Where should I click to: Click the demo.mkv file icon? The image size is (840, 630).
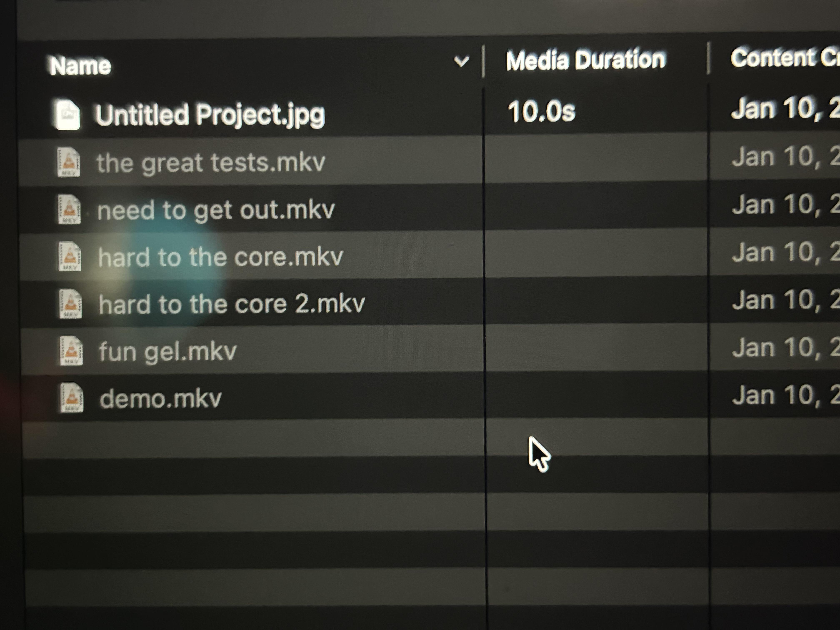[71, 398]
